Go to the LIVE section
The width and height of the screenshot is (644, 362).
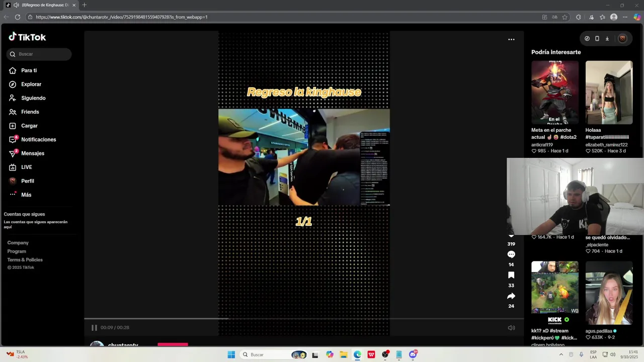click(20, 167)
